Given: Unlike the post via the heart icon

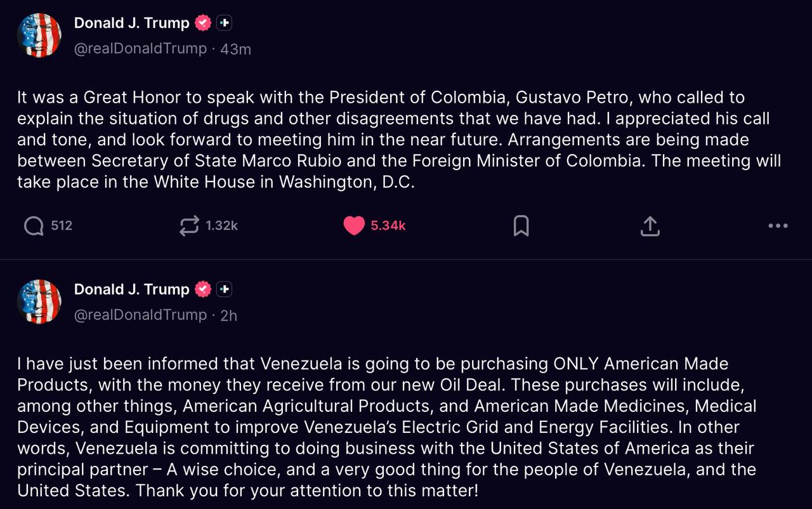Looking at the screenshot, I should pyautogui.click(x=354, y=225).
